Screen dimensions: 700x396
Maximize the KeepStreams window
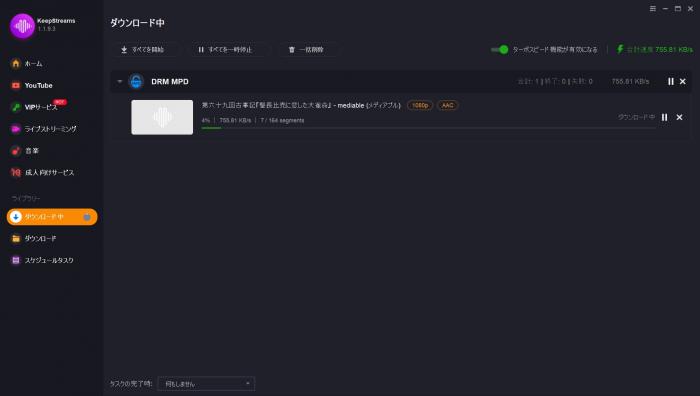click(678, 8)
